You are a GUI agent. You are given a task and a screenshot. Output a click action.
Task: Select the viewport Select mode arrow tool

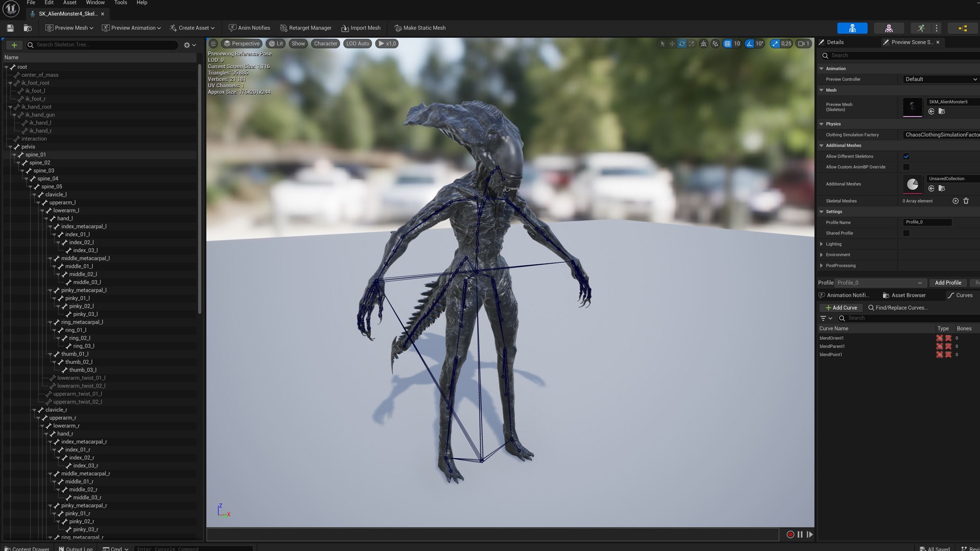(663, 44)
